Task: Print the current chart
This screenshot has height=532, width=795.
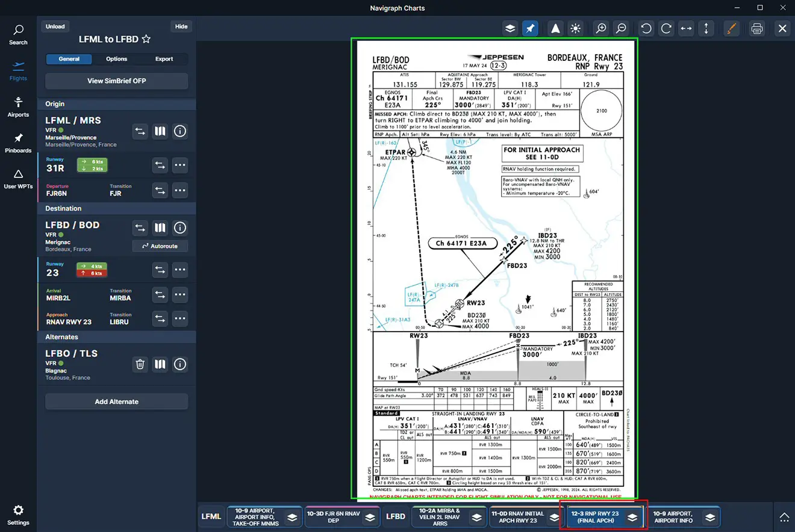Action: [757, 28]
